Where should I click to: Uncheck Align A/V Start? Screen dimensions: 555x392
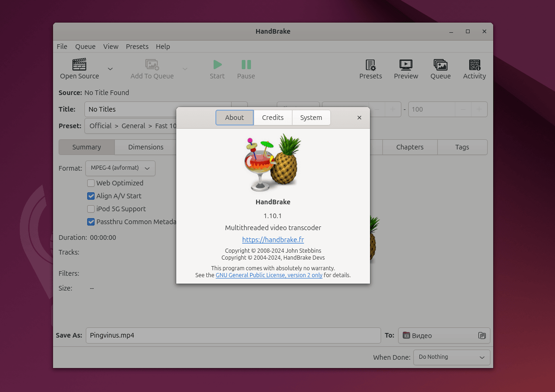(x=91, y=196)
